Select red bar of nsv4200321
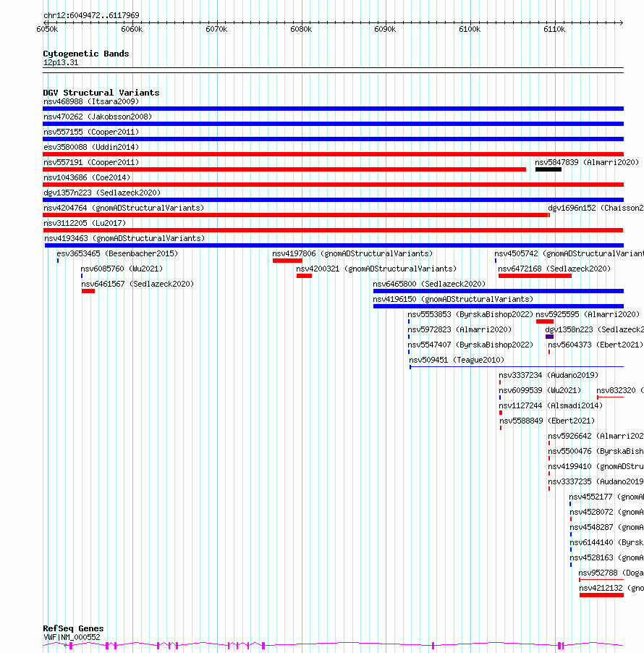The height and width of the screenshot is (653, 644). 305,276
